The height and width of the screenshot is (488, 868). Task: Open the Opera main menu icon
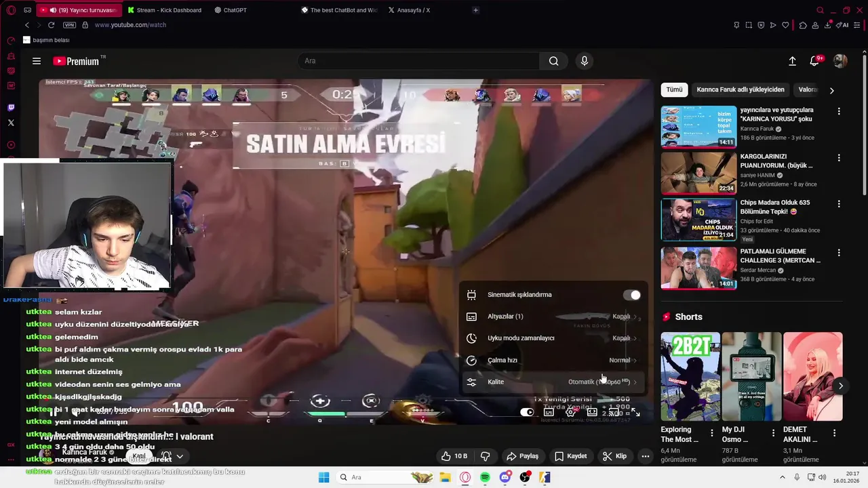point(11,10)
